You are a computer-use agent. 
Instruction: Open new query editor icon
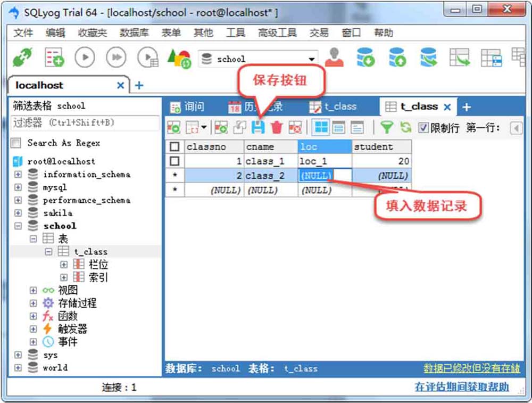click(x=54, y=57)
